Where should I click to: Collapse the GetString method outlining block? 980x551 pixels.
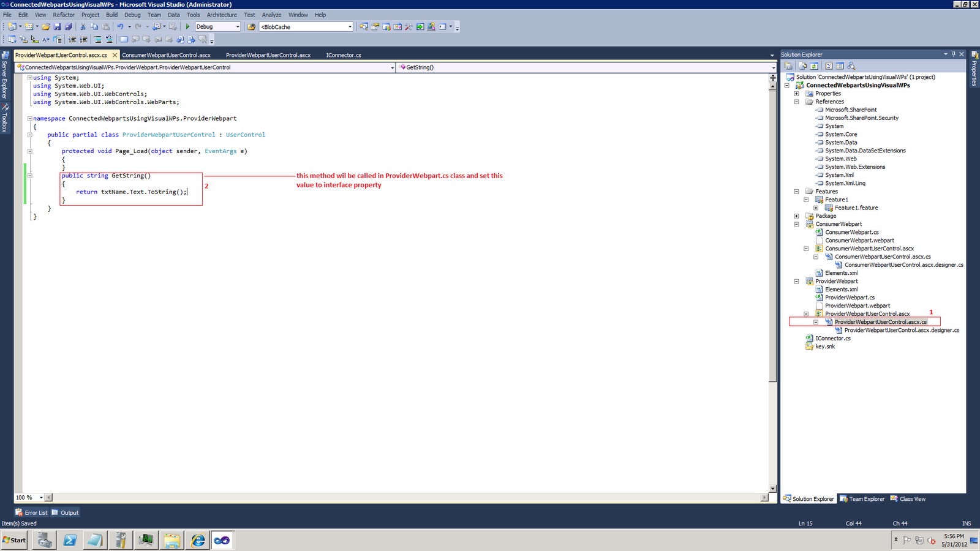pyautogui.click(x=29, y=176)
